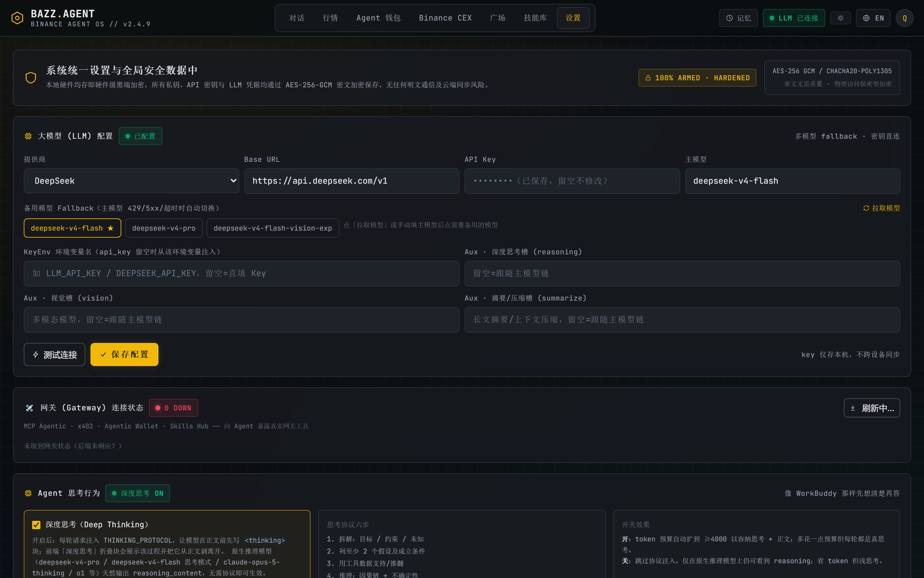924x578 pixels.
Task: Click the text 像 WorkBuddy 那样先想清楚再答
Action: [842, 493]
